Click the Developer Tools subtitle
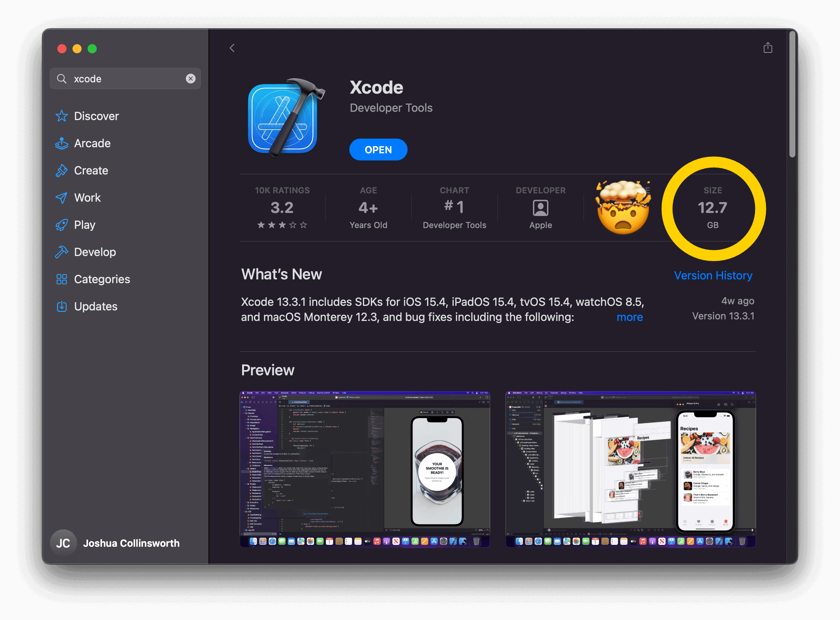 pos(391,108)
